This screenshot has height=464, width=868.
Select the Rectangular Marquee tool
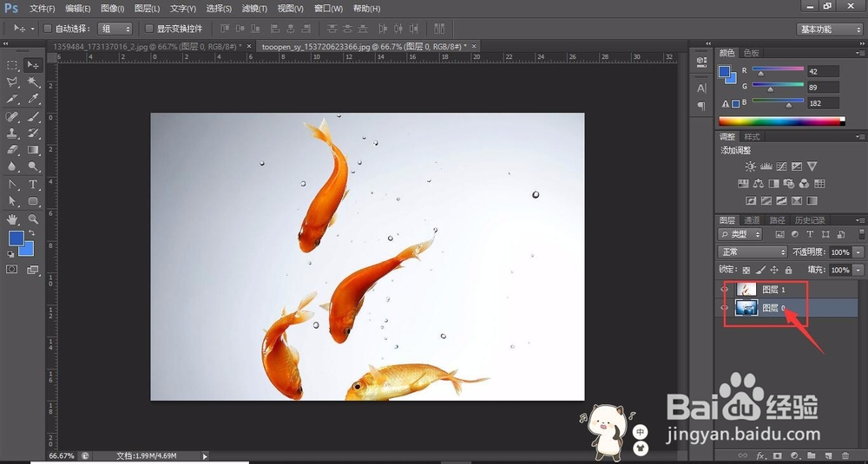[12, 65]
